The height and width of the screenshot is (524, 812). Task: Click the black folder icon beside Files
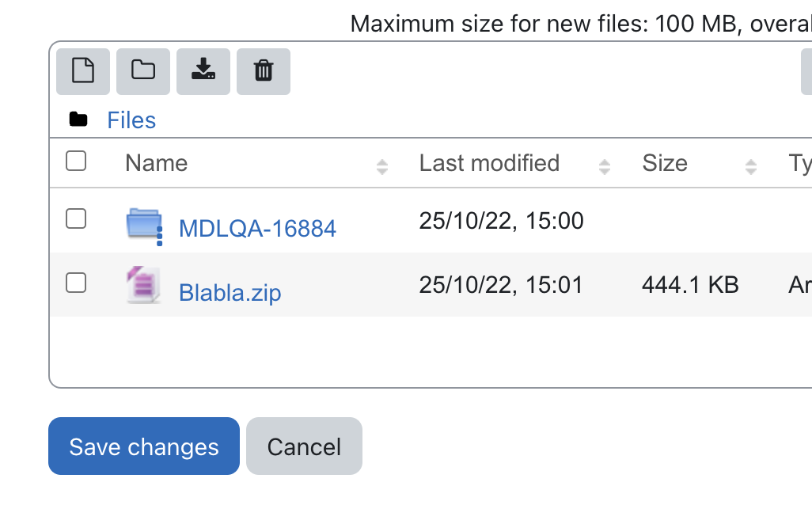pyautogui.click(x=78, y=120)
